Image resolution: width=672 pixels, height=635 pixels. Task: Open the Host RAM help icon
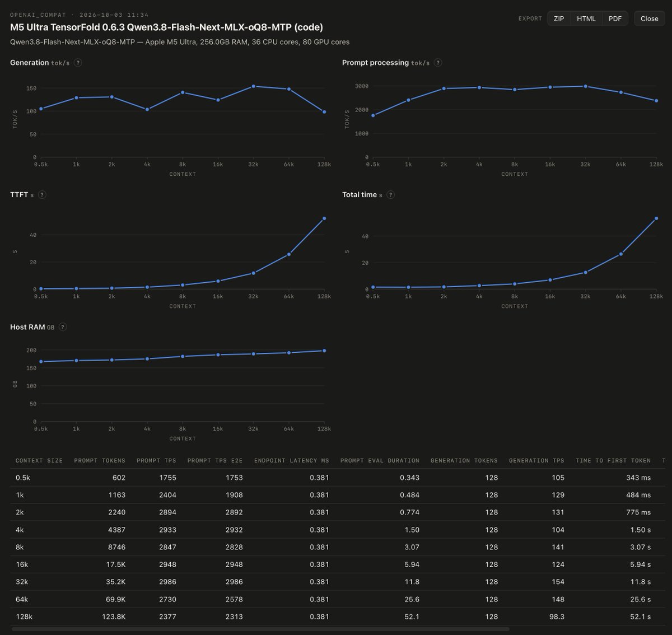63,327
